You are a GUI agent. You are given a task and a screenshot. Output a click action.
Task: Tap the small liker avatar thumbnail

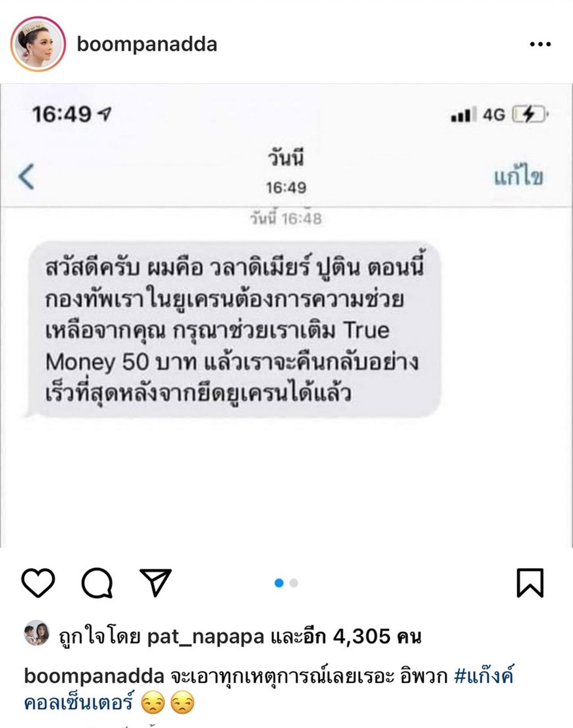tap(36, 633)
